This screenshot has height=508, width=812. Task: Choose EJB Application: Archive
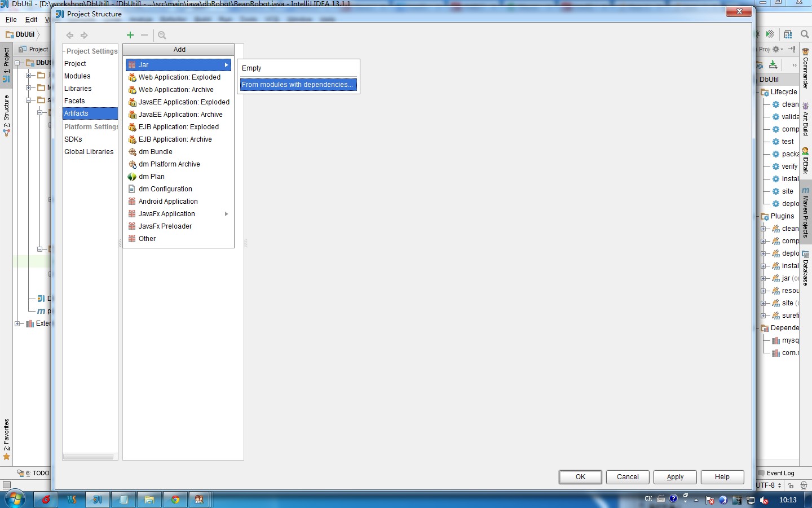pos(178,139)
